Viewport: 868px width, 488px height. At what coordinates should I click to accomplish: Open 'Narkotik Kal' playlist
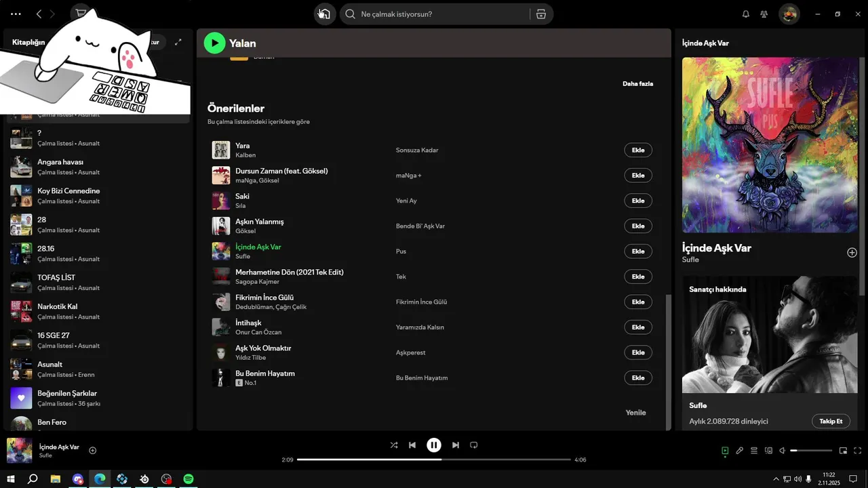(x=98, y=311)
